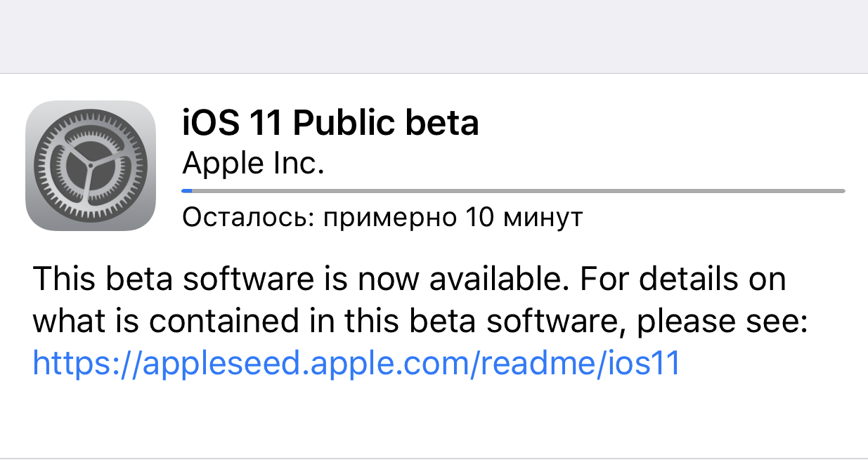
Task: Click the center hub of the gear icon
Action: point(90,166)
